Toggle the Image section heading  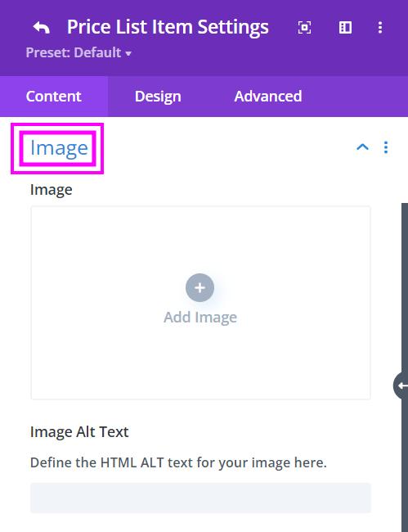[x=59, y=148]
